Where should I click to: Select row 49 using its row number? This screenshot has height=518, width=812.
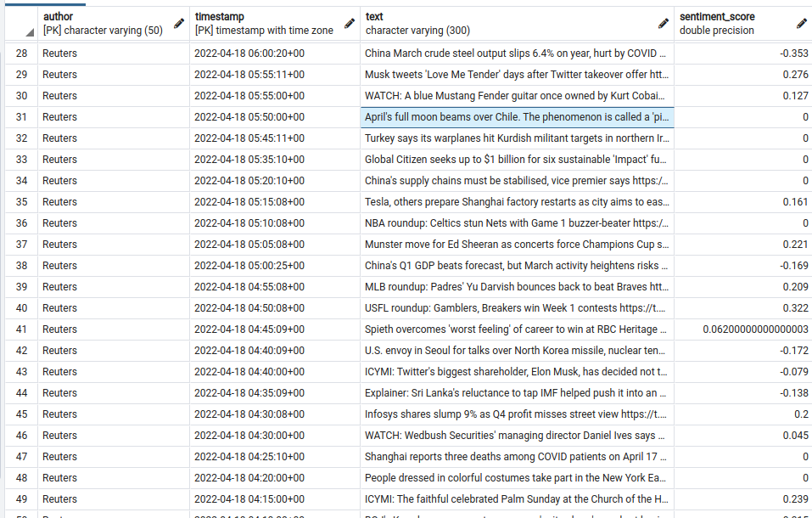21,498
